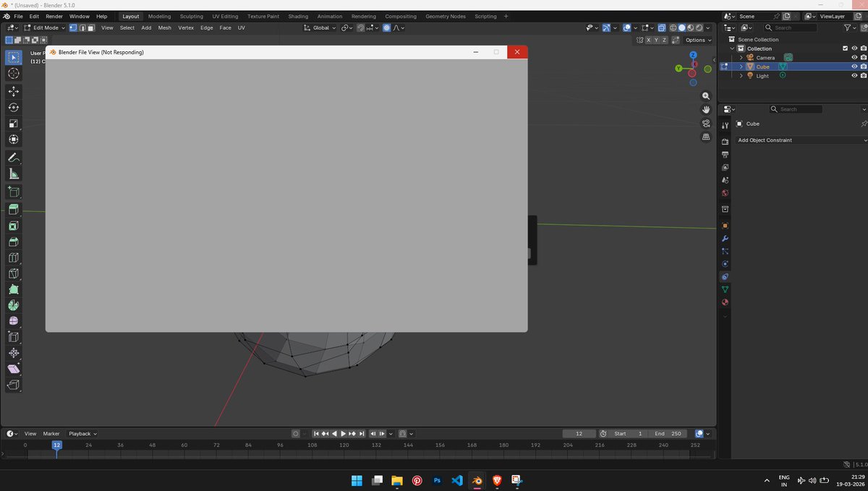The width and height of the screenshot is (868, 491).
Task: Open the Render menu
Action: [54, 16]
